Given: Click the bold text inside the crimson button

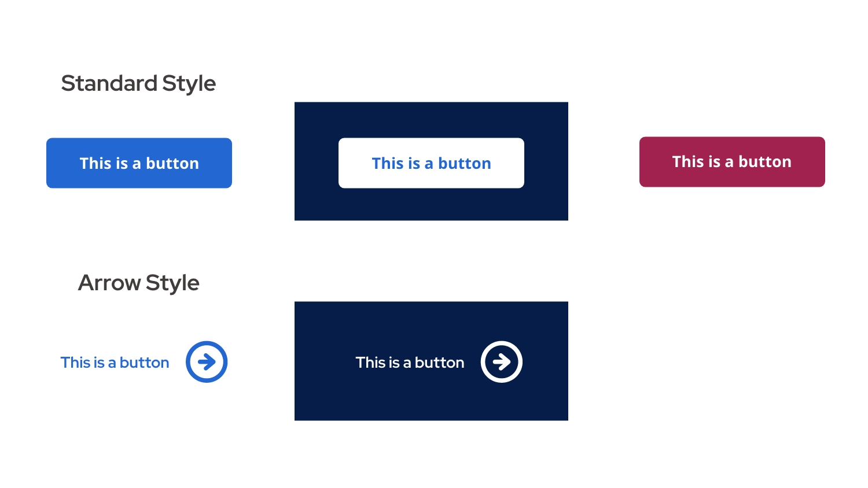Looking at the screenshot, I should pos(732,162).
